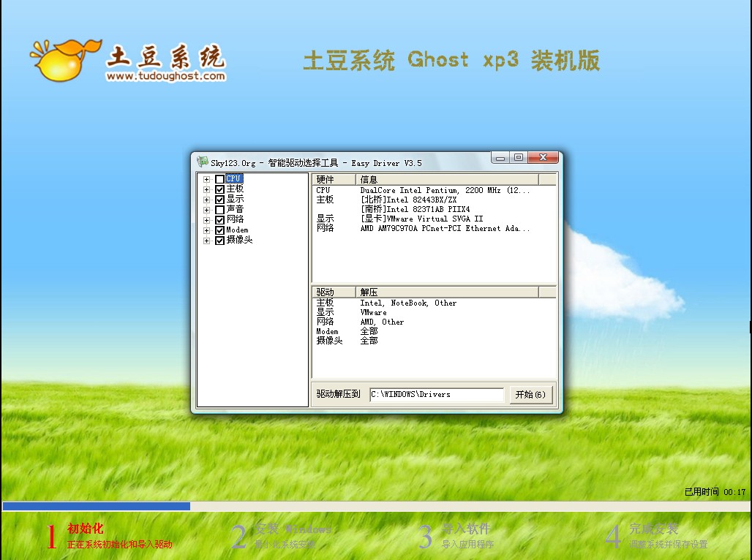Screen dimensions: 752x560
Task: Expand the Modem tree node
Action: coord(206,230)
